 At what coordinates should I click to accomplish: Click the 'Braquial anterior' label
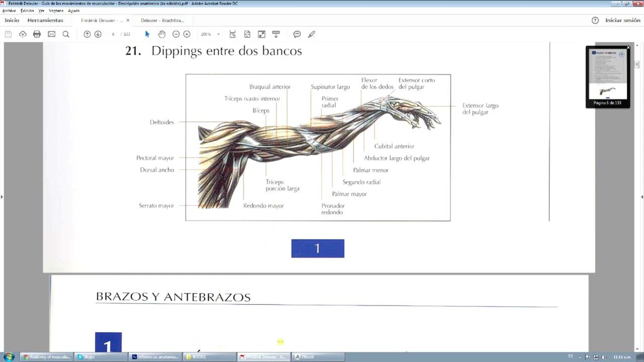click(270, 87)
